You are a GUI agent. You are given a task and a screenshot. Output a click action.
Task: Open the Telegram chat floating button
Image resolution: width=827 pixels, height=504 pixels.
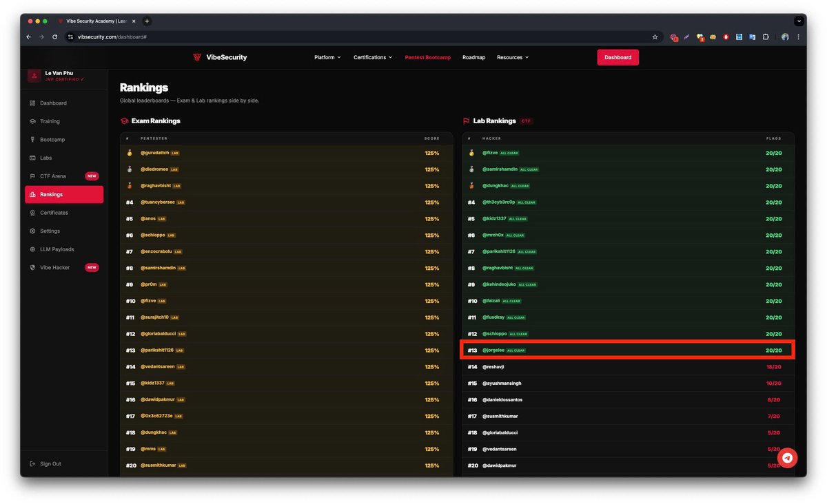point(787,458)
